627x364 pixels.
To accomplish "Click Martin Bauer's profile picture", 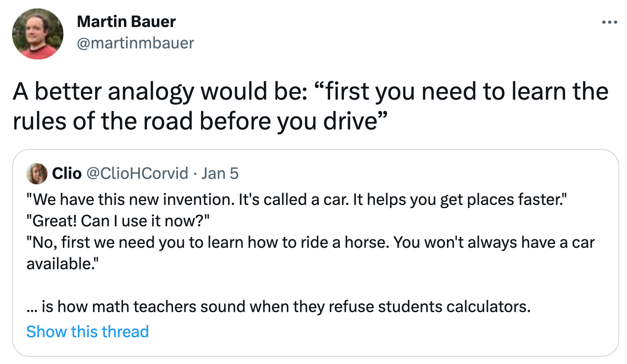I will pos(38,34).
